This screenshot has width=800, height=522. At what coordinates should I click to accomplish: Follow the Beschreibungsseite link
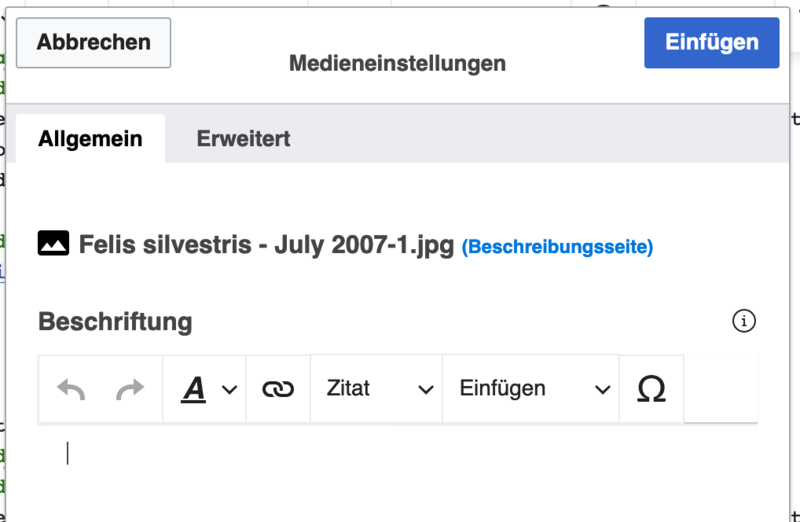tap(557, 246)
